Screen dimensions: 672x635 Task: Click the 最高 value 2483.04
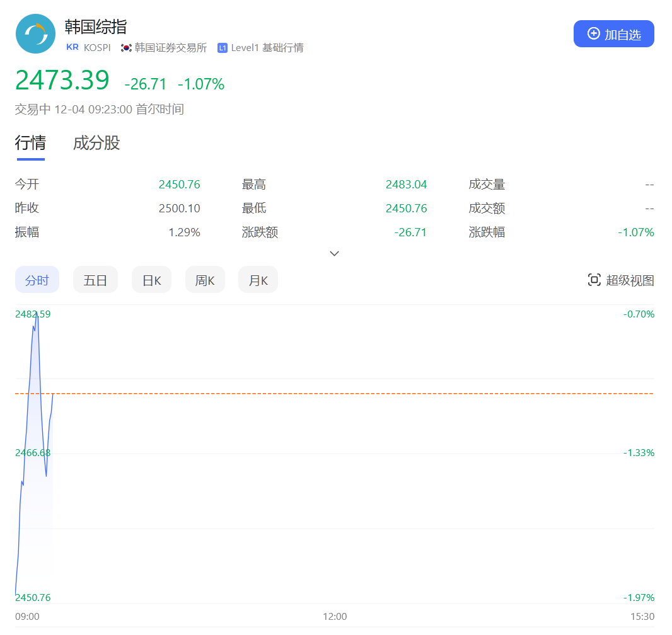(406, 184)
